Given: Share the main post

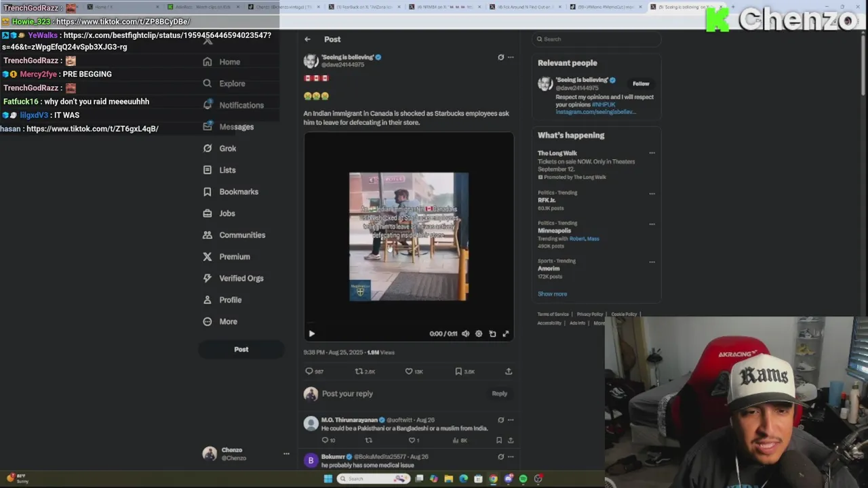Looking at the screenshot, I should tap(509, 371).
